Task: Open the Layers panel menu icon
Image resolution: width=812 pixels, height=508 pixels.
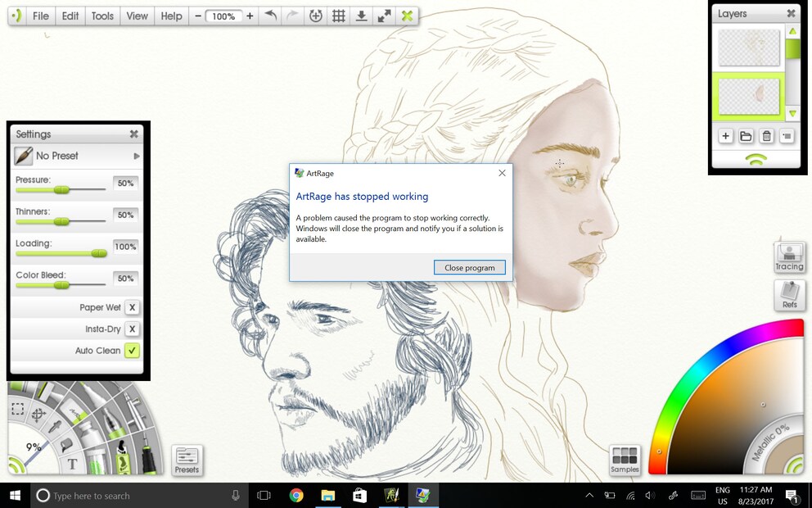Action: click(x=787, y=136)
